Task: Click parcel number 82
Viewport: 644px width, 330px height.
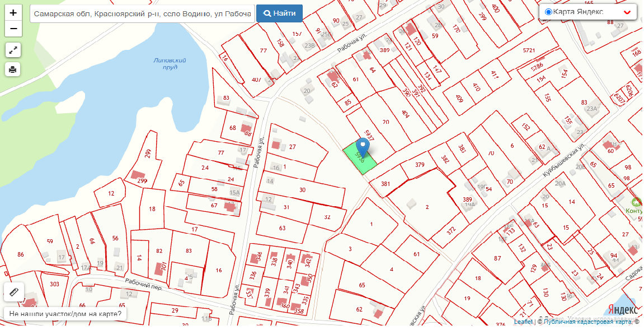Action: point(159,250)
